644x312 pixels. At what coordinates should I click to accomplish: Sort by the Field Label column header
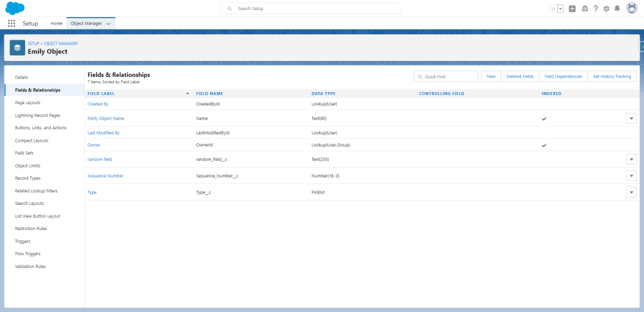(x=101, y=93)
